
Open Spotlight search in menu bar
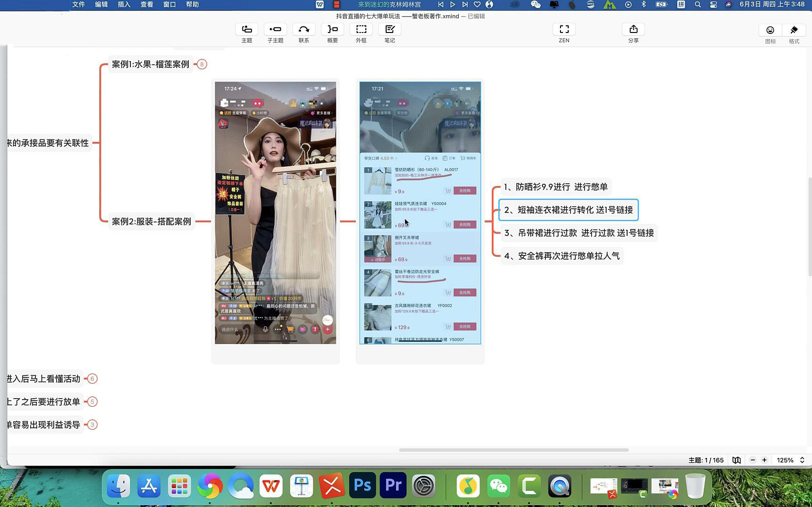tap(698, 4)
